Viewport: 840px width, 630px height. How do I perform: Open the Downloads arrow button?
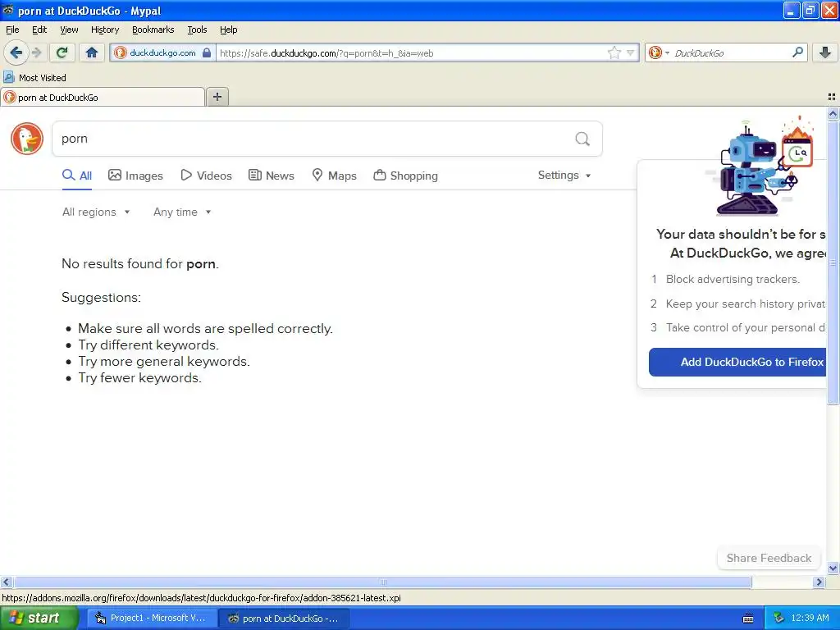(x=825, y=52)
